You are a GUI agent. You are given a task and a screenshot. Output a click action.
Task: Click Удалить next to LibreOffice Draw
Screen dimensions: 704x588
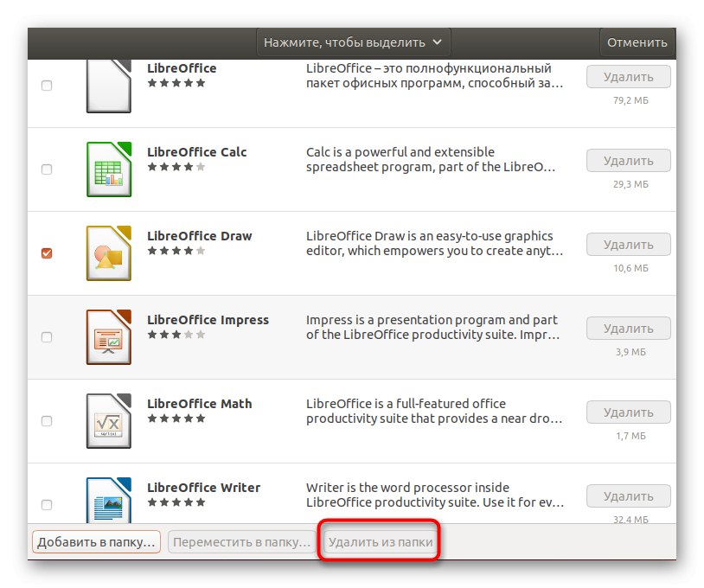[x=629, y=245]
